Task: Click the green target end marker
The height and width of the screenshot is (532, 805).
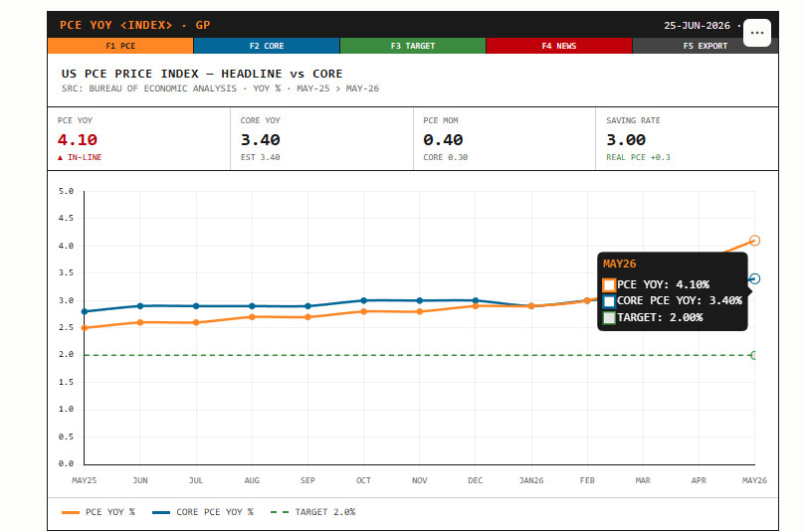Action: [x=754, y=355]
